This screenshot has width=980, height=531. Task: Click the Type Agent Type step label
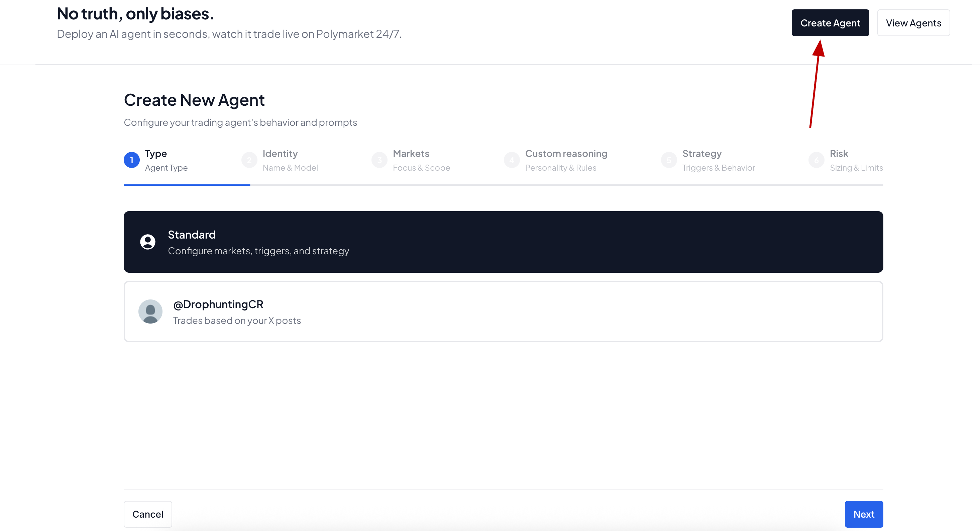point(166,160)
